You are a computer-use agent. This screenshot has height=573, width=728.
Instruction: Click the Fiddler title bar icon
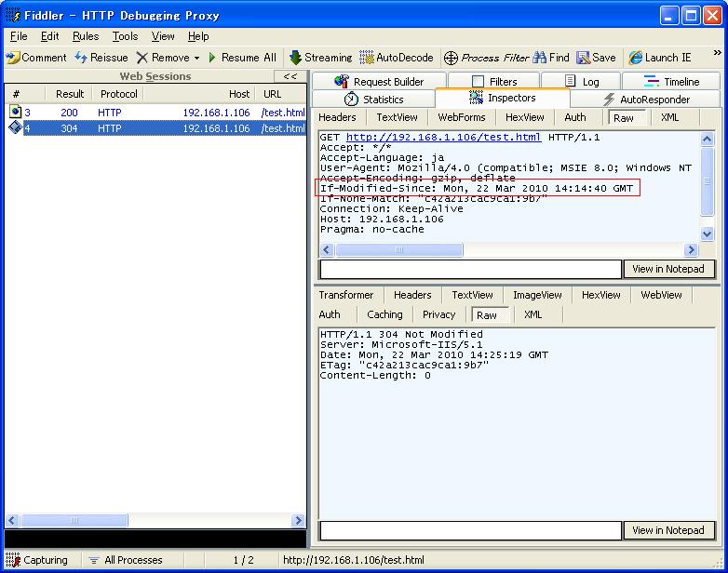click(x=13, y=15)
